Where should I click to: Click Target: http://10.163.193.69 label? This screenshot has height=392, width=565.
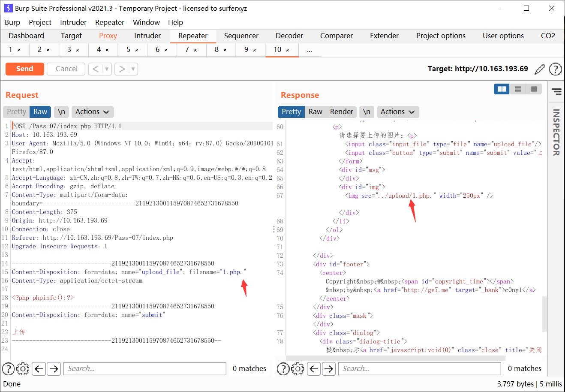click(478, 69)
